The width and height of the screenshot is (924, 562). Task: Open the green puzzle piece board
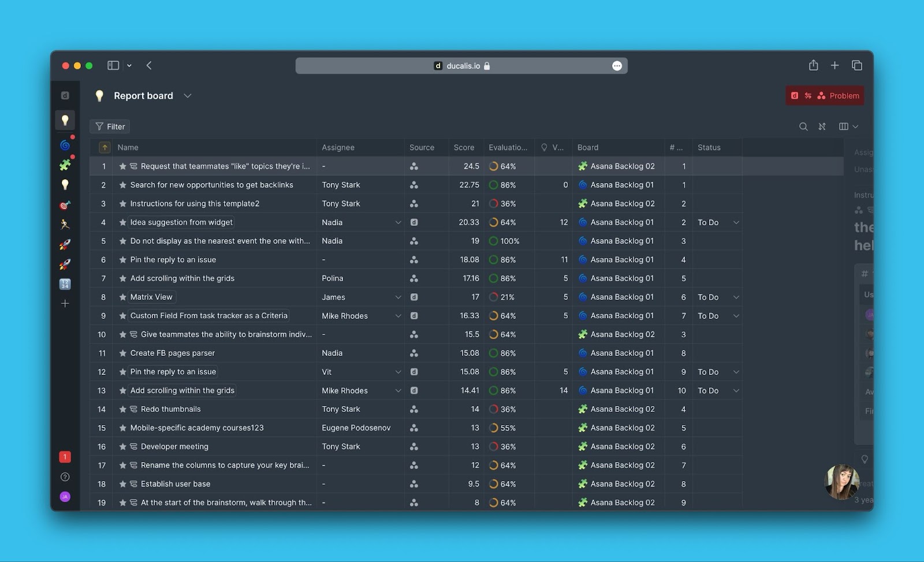coord(65,165)
